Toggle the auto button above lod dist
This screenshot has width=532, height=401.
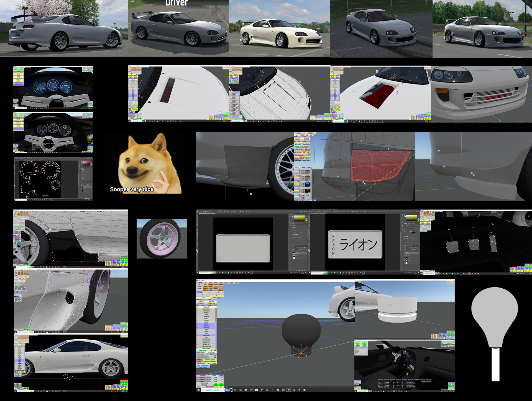click(x=204, y=298)
